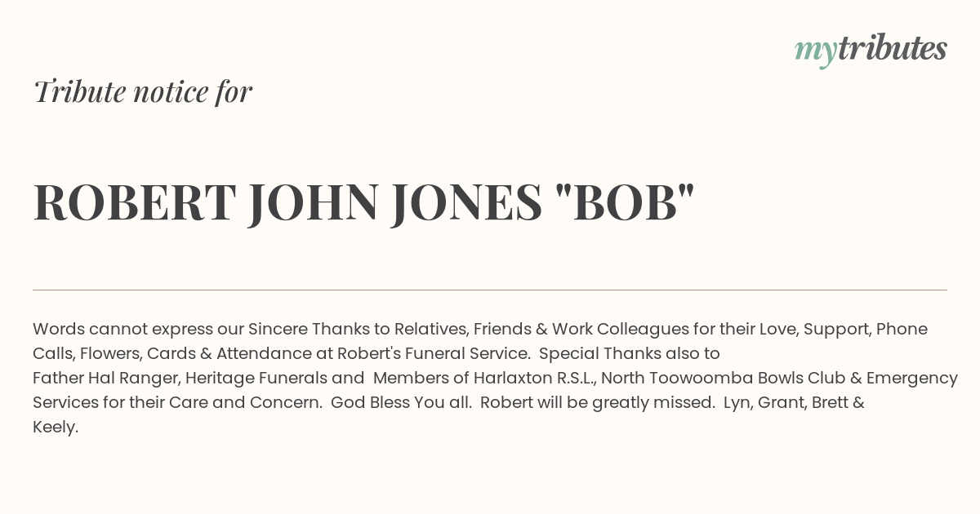Click the green "my" part of the logo
This screenshot has height=514, width=980.
(x=815, y=54)
